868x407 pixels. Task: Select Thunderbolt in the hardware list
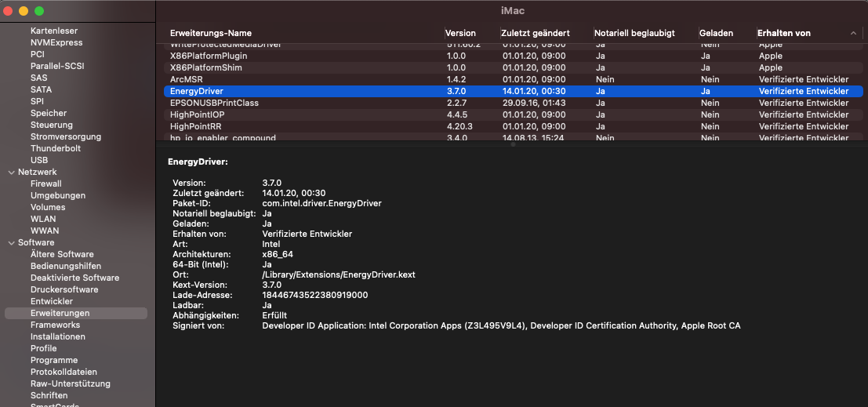[56, 148]
